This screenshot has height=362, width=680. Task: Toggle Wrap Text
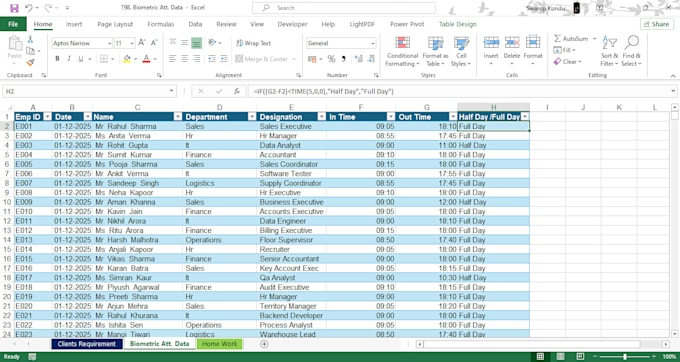tap(254, 43)
